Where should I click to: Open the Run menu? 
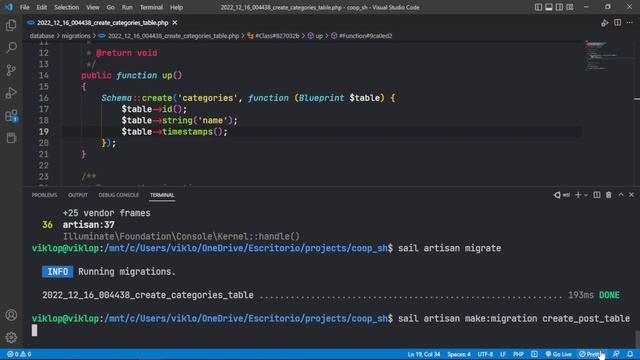[x=127, y=7]
